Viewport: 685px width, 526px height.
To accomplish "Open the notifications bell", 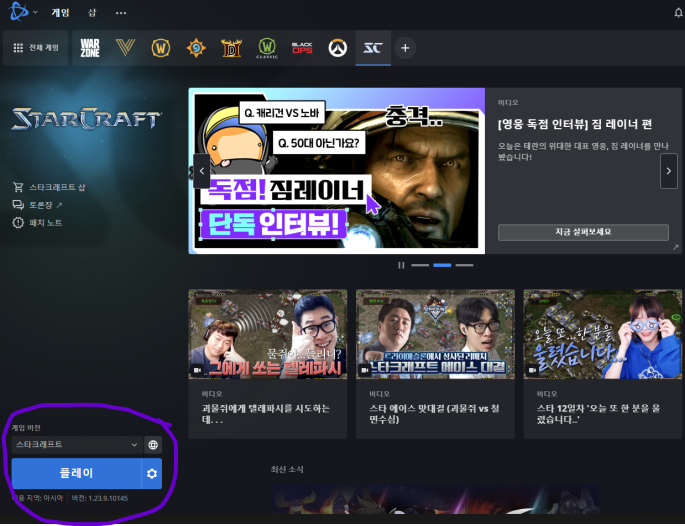I will point(678,13).
